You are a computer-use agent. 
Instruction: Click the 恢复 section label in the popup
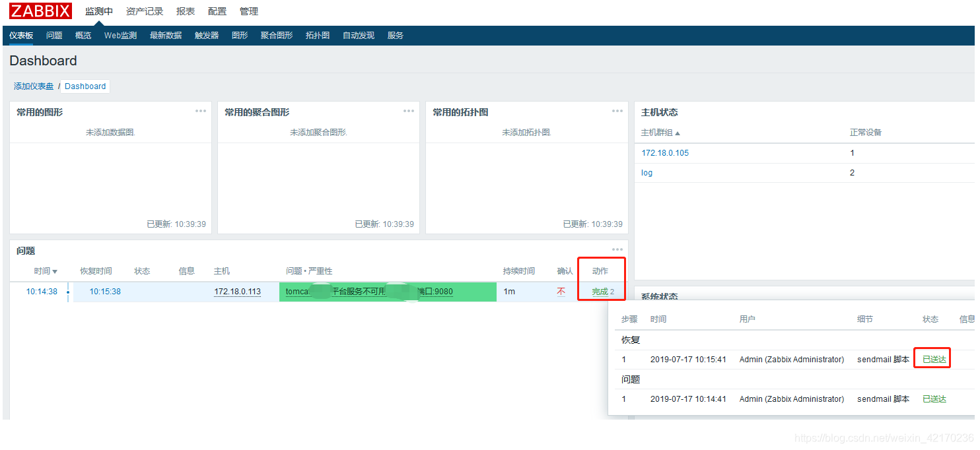pos(631,340)
